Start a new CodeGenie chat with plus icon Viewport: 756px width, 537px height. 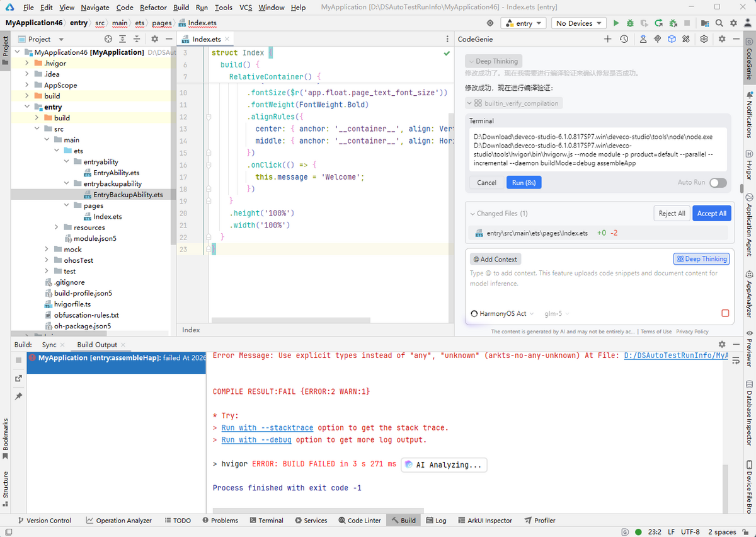click(607, 39)
